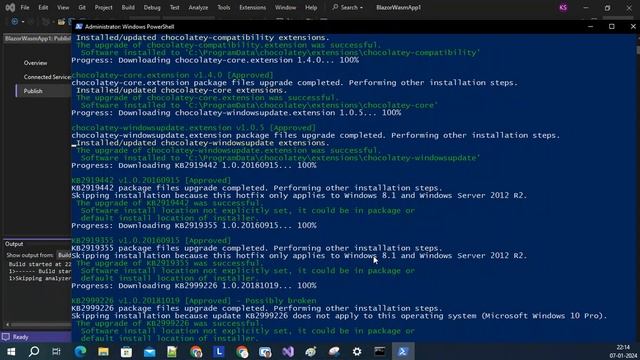Click the PowerShell window title icon
Image resolution: width=640 pixels, height=360 pixels.
pos(79,27)
